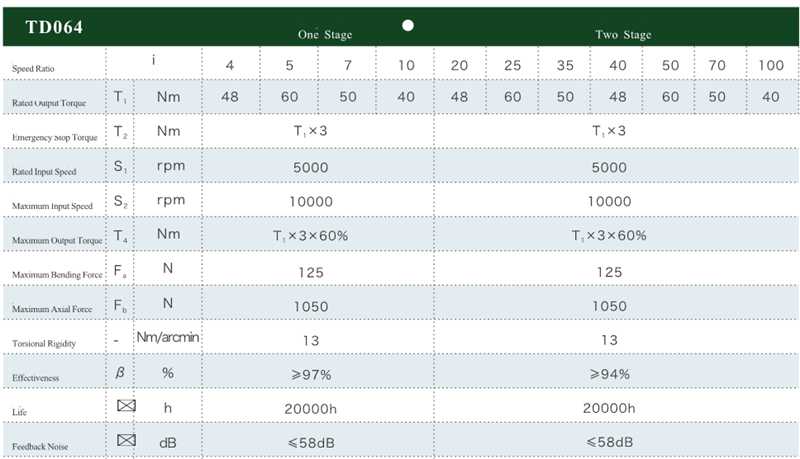Screen dimensions: 800x459
Task: Select the One Stage header
Action: click(x=325, y=35)
